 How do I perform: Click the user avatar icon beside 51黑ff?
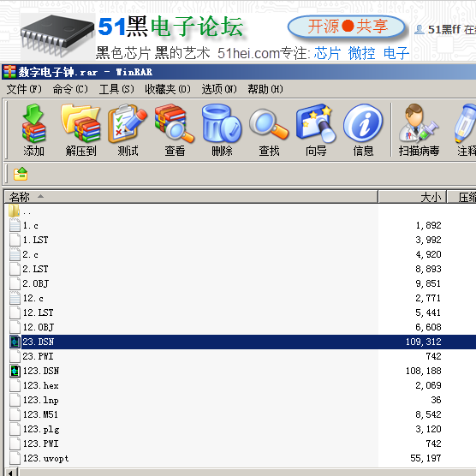pyautogui.click(x=419, y=29)
